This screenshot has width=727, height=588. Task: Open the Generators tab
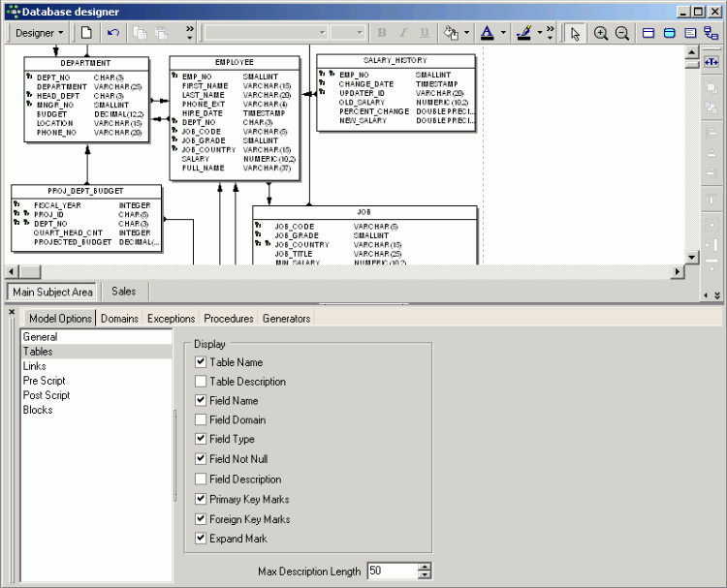point(286,318)
